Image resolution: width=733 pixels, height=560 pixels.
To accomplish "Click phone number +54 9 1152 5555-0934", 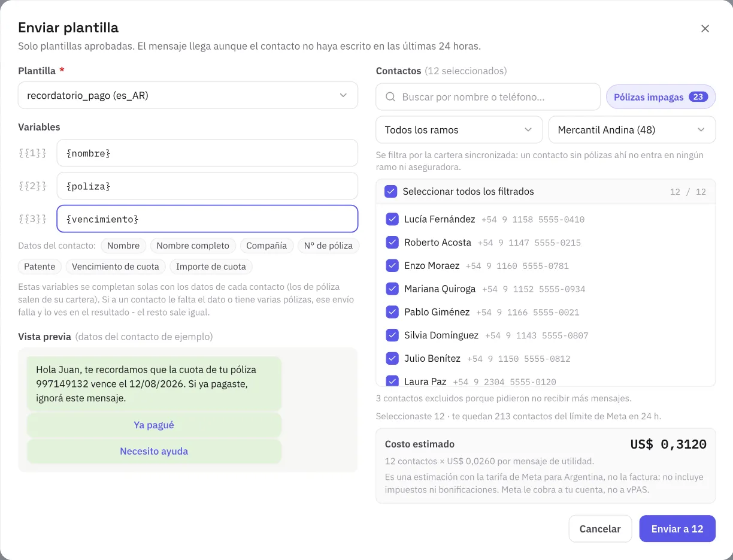I will coord(534,289).
